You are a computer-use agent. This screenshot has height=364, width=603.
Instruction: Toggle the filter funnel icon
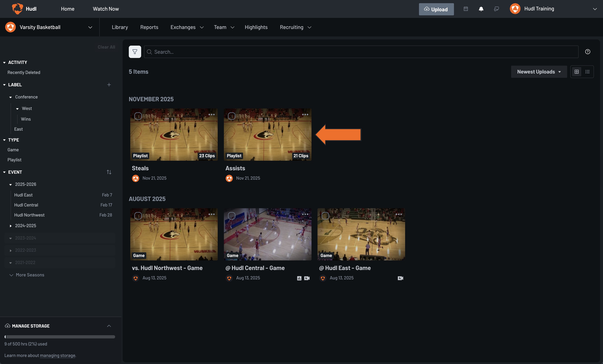click(135, 52)
